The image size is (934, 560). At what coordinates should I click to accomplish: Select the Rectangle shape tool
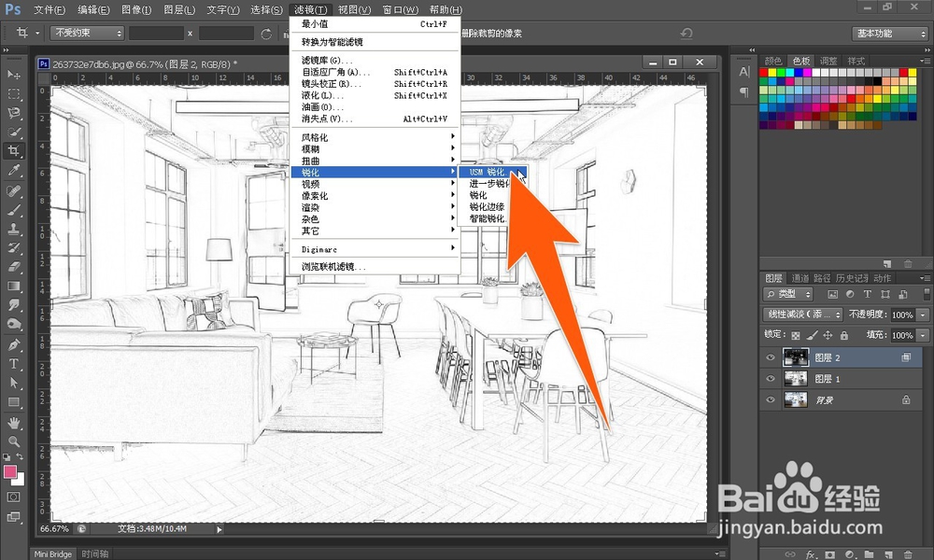tap(14, 402)
